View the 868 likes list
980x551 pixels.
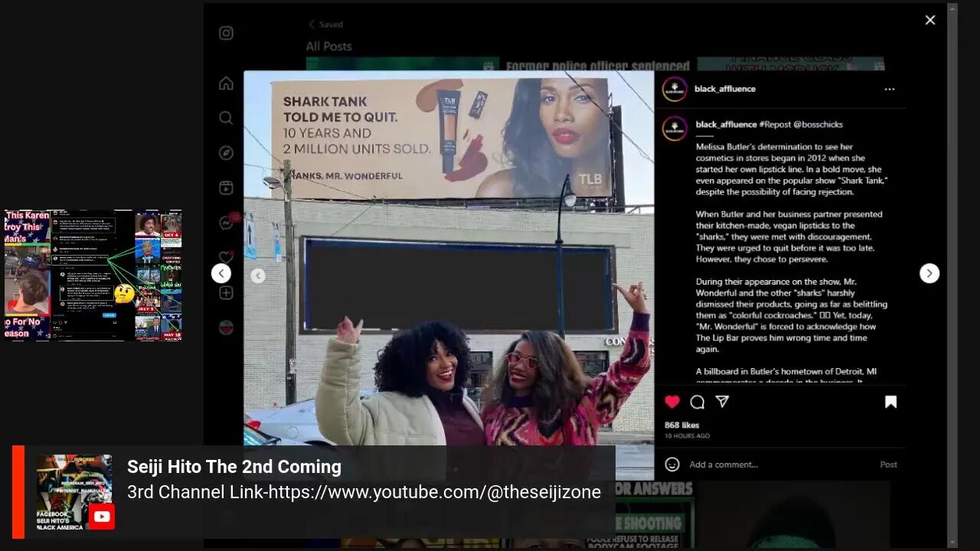(x=681, y=425)
